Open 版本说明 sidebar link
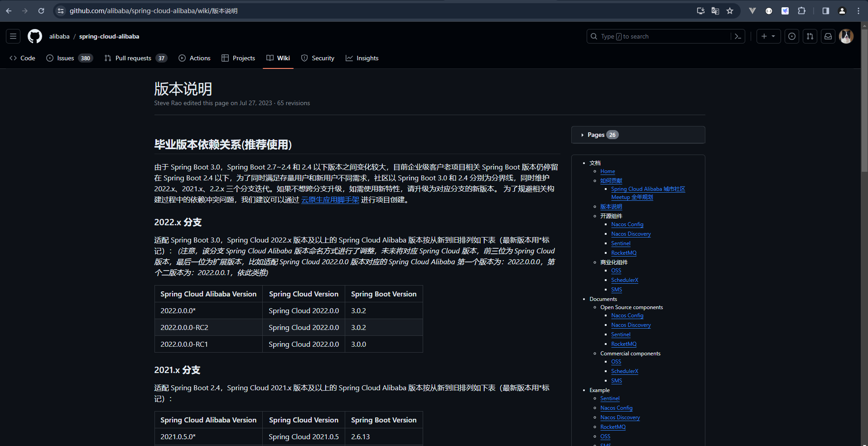 (611, 207)
